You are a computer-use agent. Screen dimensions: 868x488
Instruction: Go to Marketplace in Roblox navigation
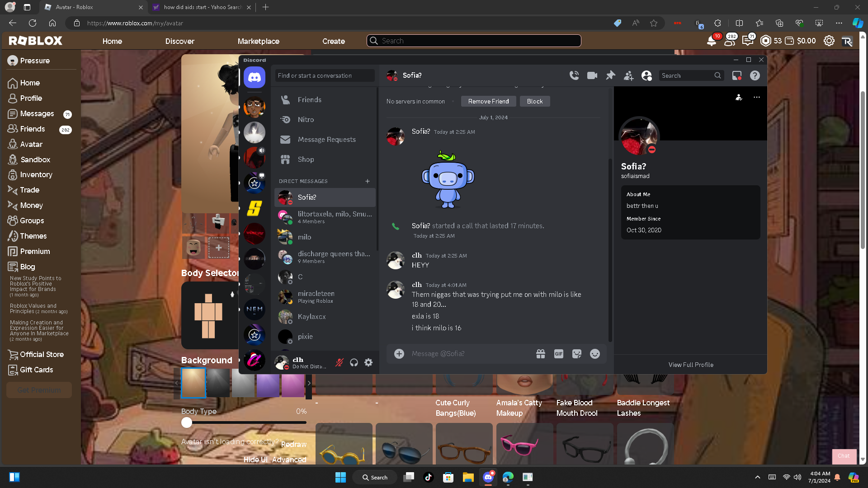click(x=259, y=41)
